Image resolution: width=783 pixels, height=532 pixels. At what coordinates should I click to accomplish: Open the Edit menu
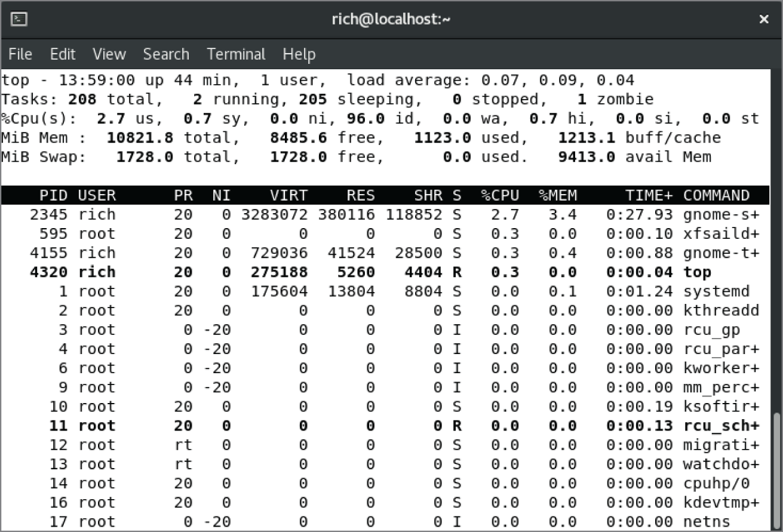[63, 54]
